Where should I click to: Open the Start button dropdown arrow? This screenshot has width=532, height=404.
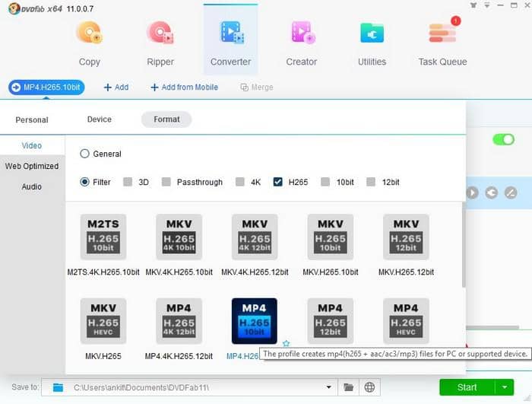coord(505,387)
